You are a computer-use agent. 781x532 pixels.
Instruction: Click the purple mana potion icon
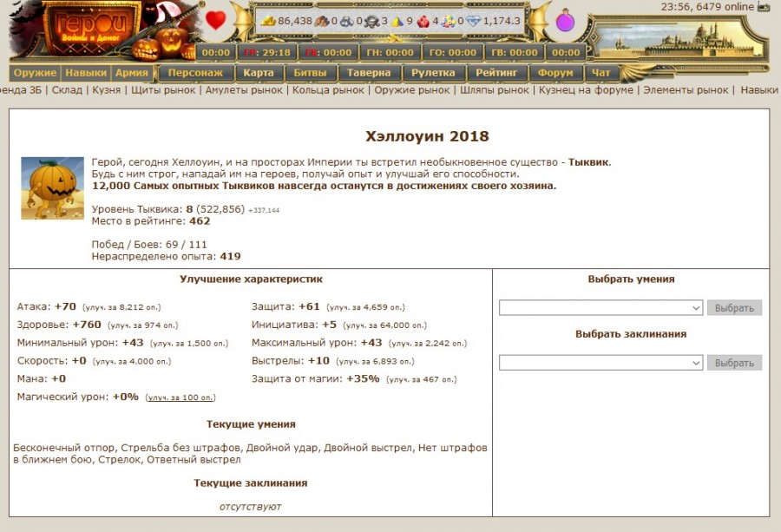coord(565,21)
